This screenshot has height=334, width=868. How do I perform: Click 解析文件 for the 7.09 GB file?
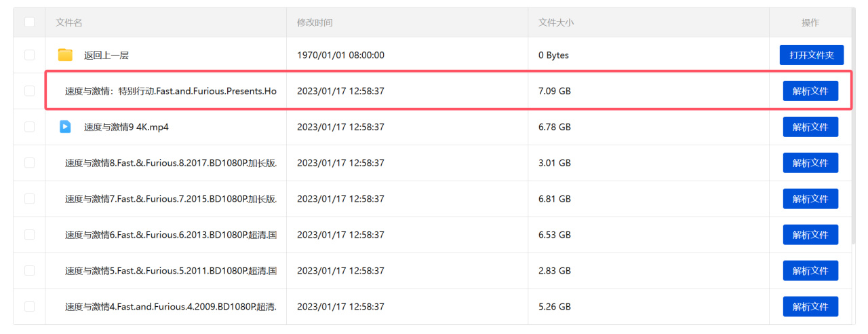click(x=810, y=91)
